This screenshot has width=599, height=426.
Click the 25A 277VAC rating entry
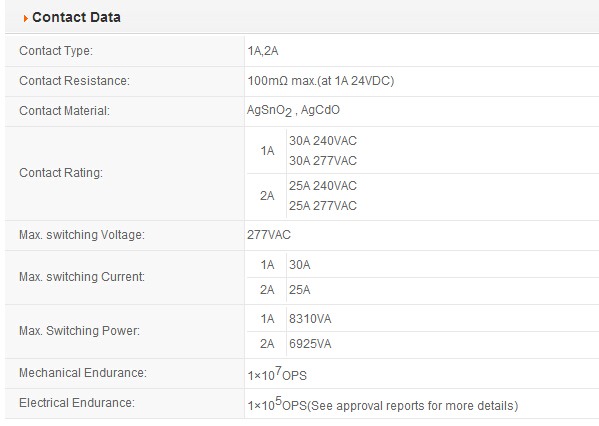[323, 206]
